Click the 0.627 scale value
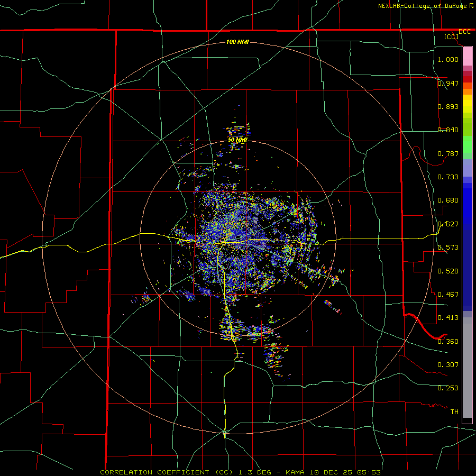The width and height of the screenshot is (476, 476). (x=448, y=224)
